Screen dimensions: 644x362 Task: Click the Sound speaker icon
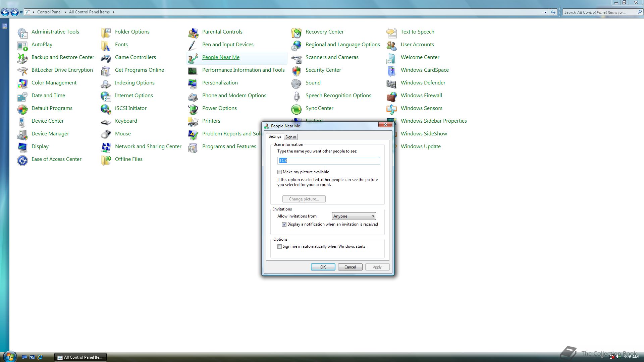tap(297, 83)
